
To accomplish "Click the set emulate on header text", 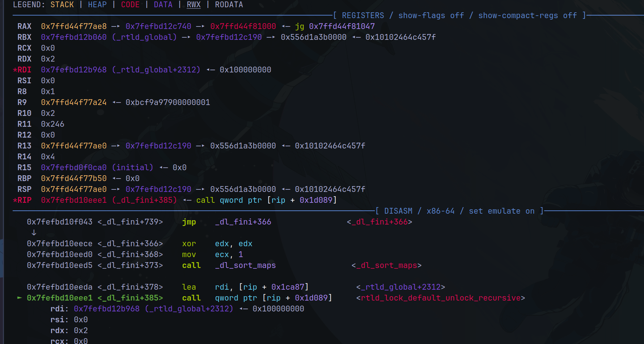I will [502, 211].
